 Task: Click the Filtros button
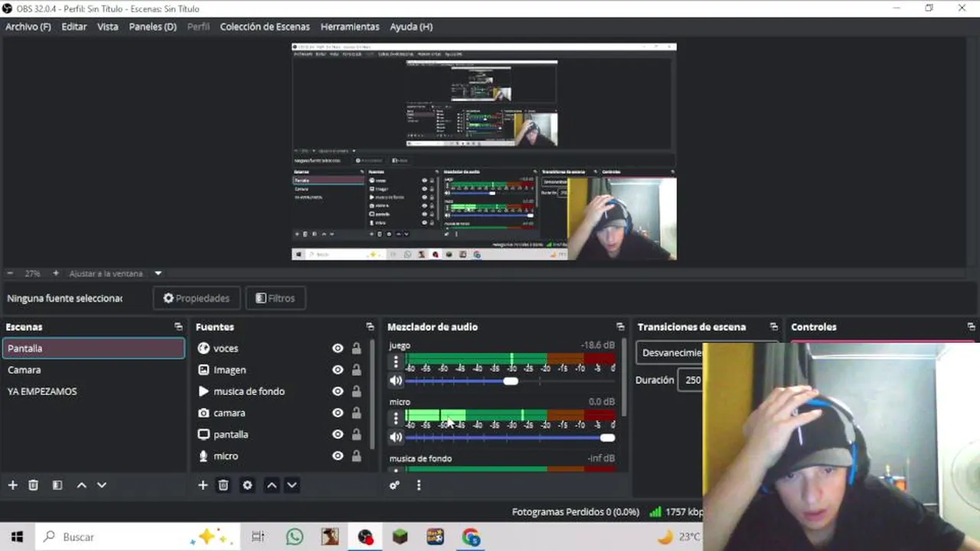[x=276, y=298]
